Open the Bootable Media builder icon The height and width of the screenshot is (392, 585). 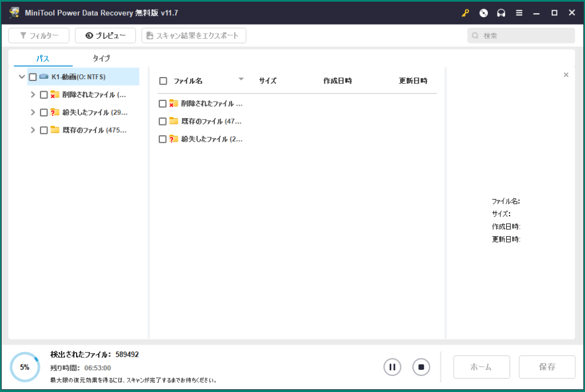click(483, 12)
